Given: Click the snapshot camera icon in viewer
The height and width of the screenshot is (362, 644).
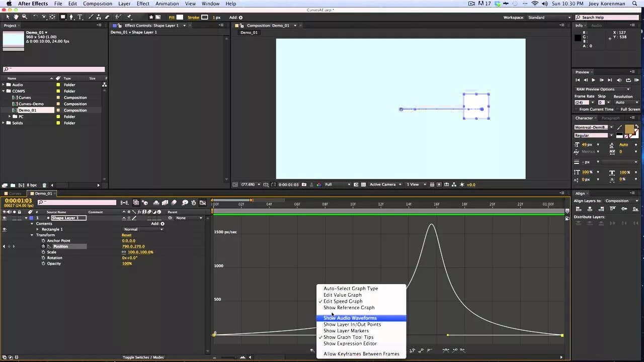Looking at the screenshot, I should pyautogui.click(x=303, y=185).
